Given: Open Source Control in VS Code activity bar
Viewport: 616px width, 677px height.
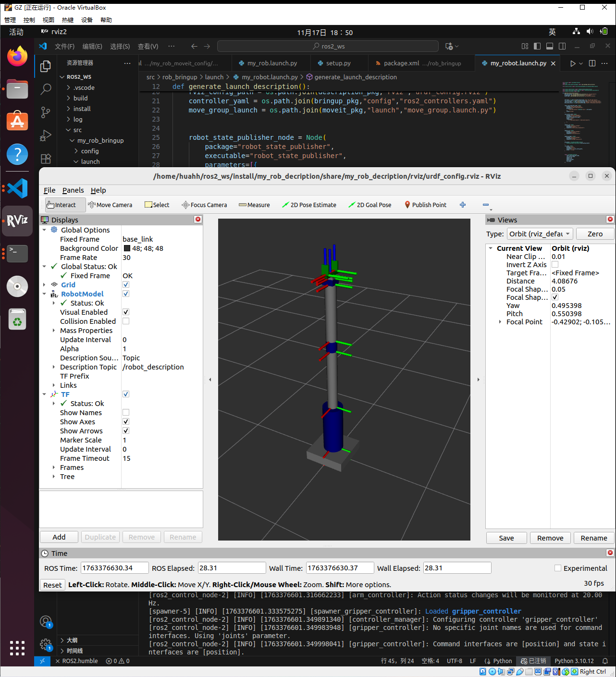Looking at the screenshot, I should pos(46,112).
